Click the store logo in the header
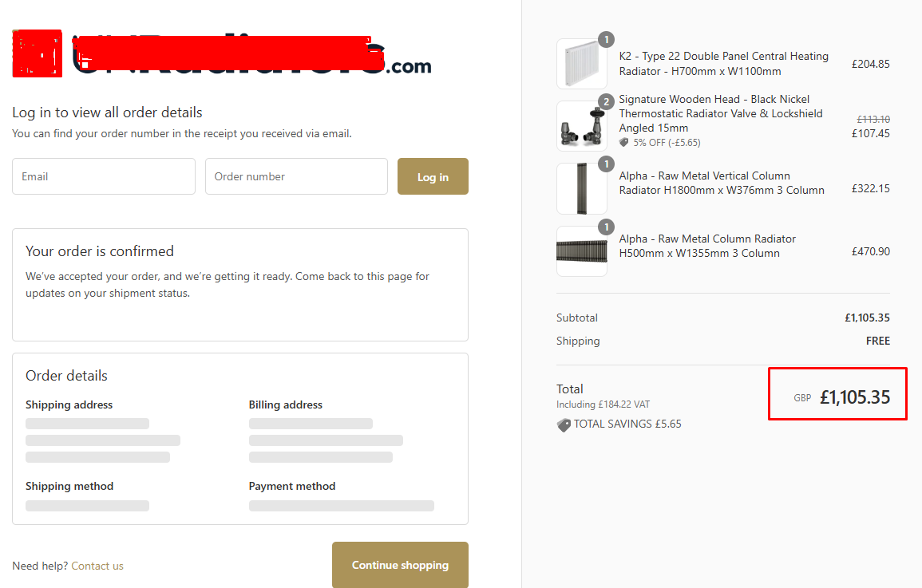 [x=222, y=54]
